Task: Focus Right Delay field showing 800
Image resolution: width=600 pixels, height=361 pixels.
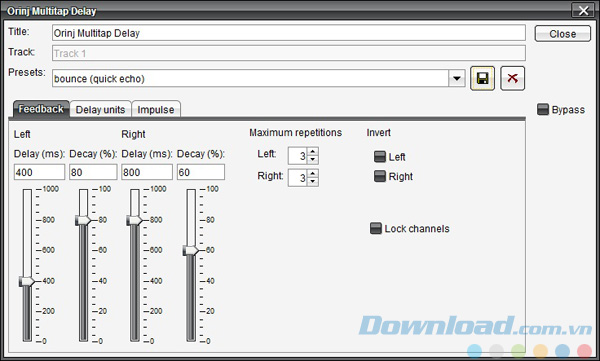Action: pos(147,172)
